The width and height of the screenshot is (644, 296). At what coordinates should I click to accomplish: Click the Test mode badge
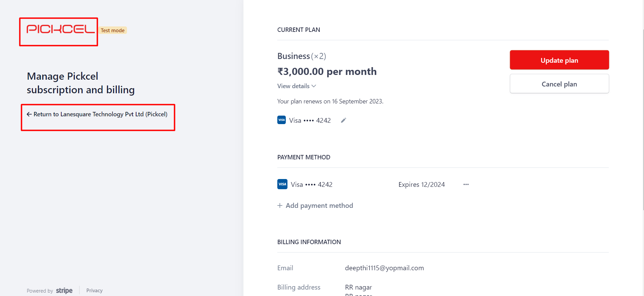tap(113, 30)
